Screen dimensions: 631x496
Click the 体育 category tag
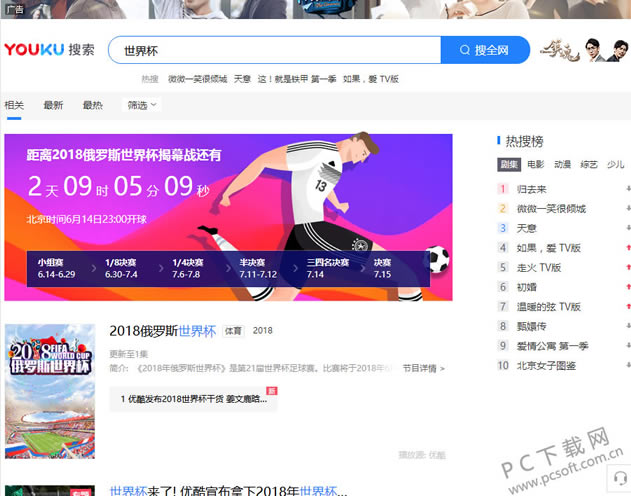233,331
